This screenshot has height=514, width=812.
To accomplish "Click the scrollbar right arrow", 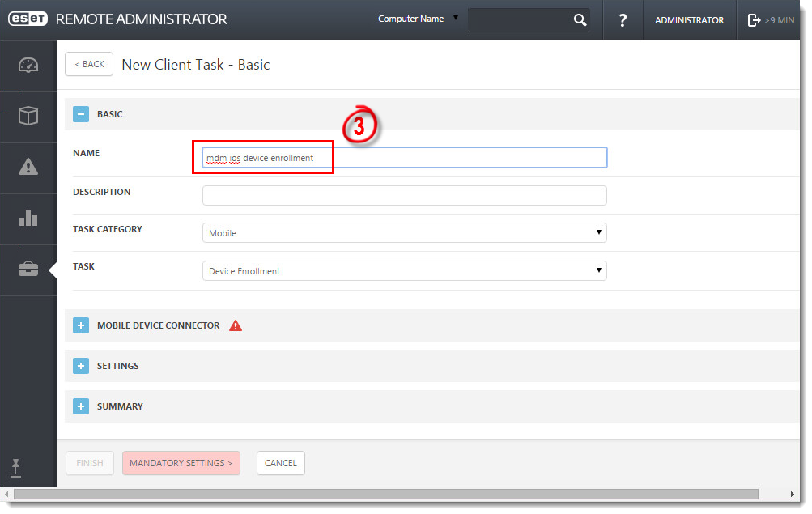I will pyautogui.click(x=792, y=495).
